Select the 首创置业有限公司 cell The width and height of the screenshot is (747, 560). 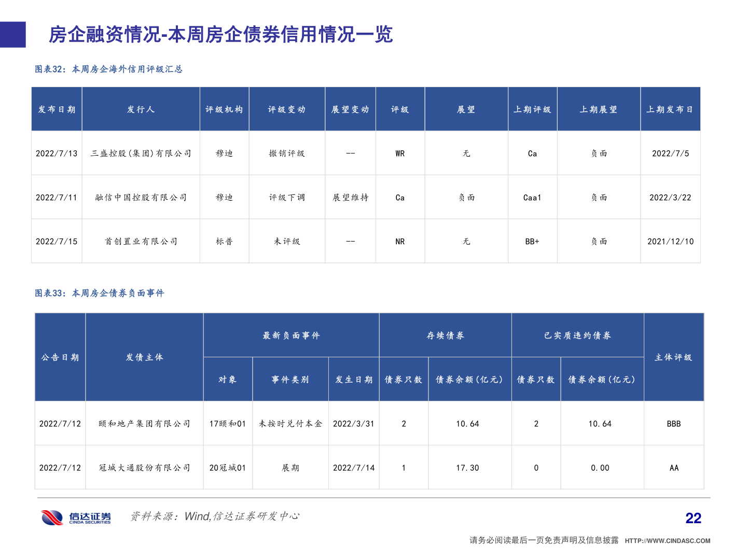pos(141,241)
